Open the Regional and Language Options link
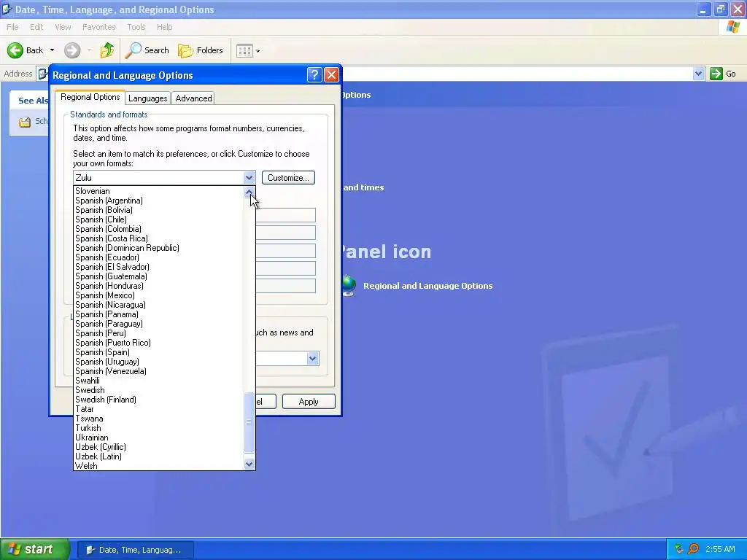Viewport: 747px width, 560px height. tap(427, 286)
